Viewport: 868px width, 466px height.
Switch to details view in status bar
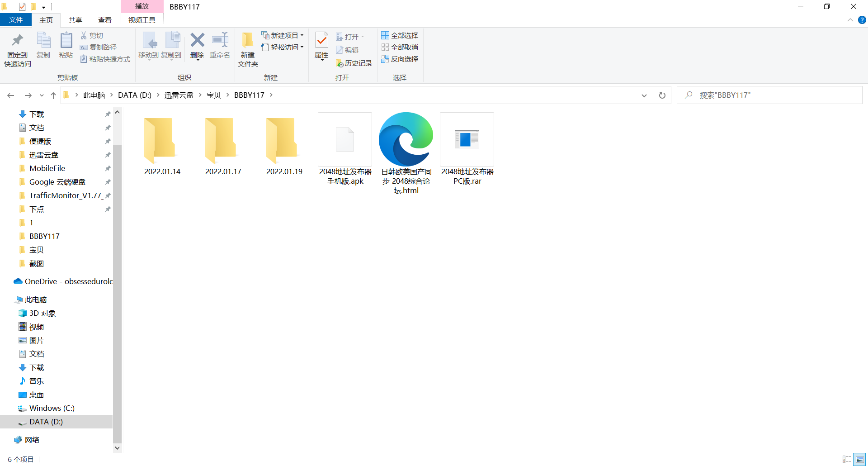tap(847, 459)
